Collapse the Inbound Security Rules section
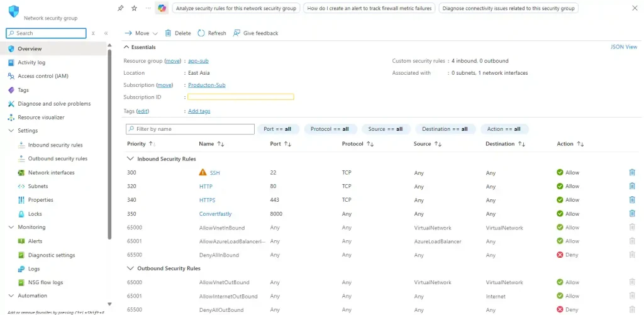The image size is (644, 315). coord(131,159)
